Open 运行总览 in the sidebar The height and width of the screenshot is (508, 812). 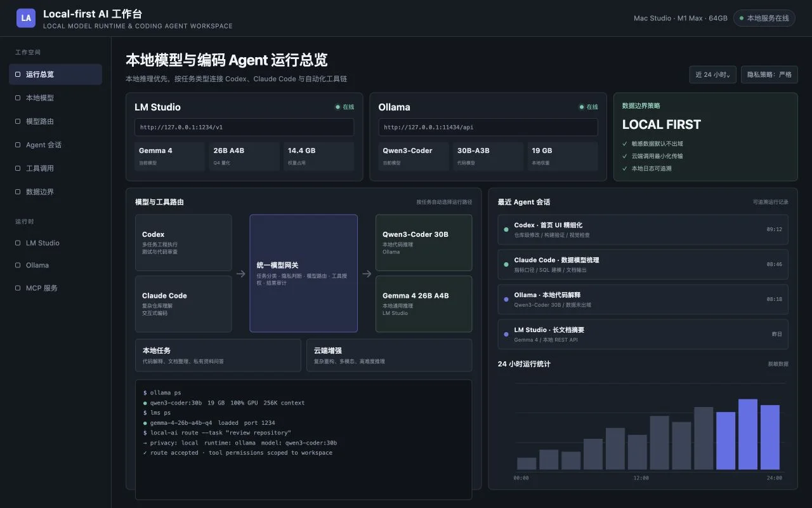click(55, 74)
